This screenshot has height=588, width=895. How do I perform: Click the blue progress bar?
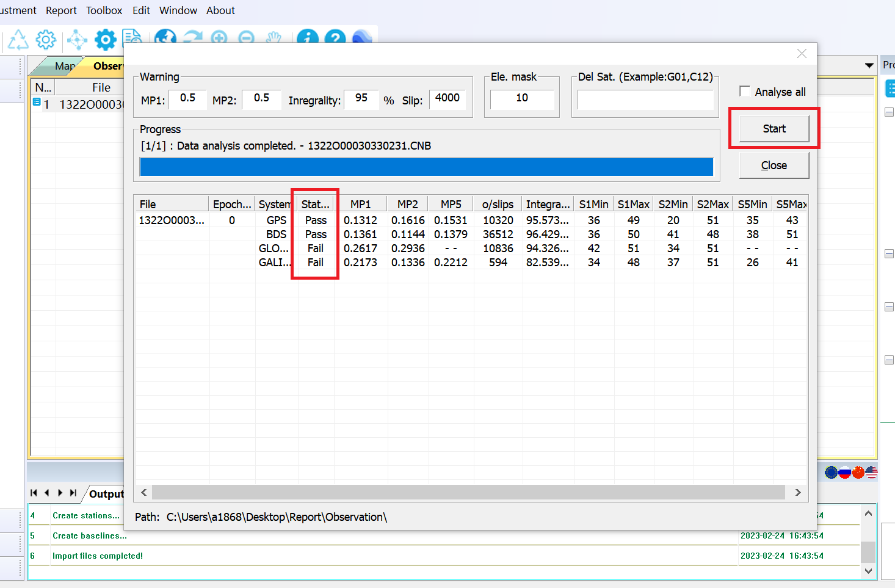(x=426, y=167)
